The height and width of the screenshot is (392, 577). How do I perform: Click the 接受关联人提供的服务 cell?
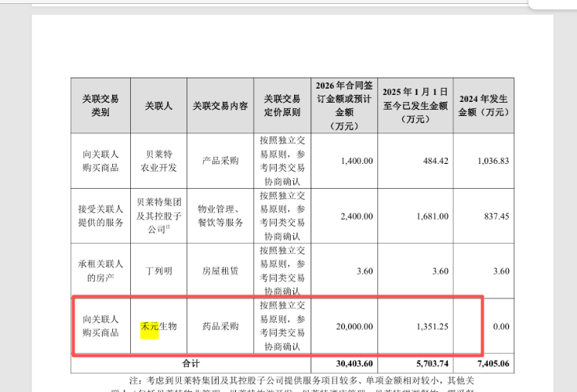(100, 216)
